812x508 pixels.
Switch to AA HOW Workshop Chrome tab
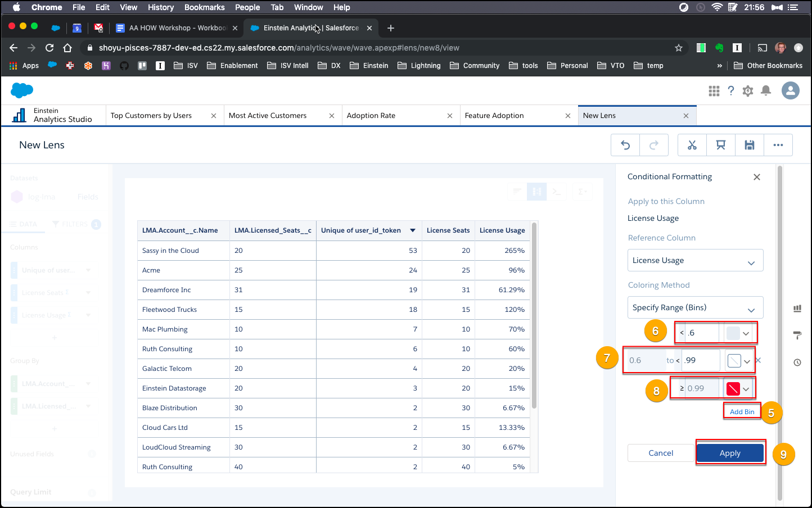(176, 28)
